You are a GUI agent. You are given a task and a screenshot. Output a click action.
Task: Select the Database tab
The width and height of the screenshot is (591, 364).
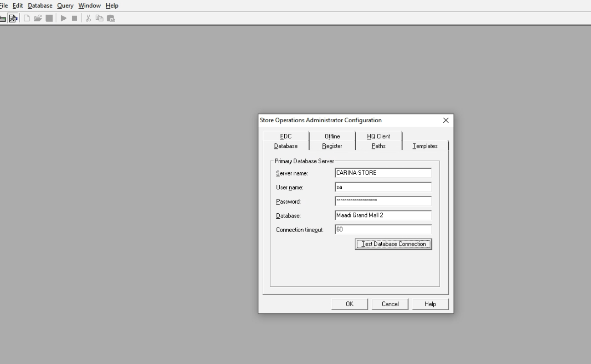(286, 146)
